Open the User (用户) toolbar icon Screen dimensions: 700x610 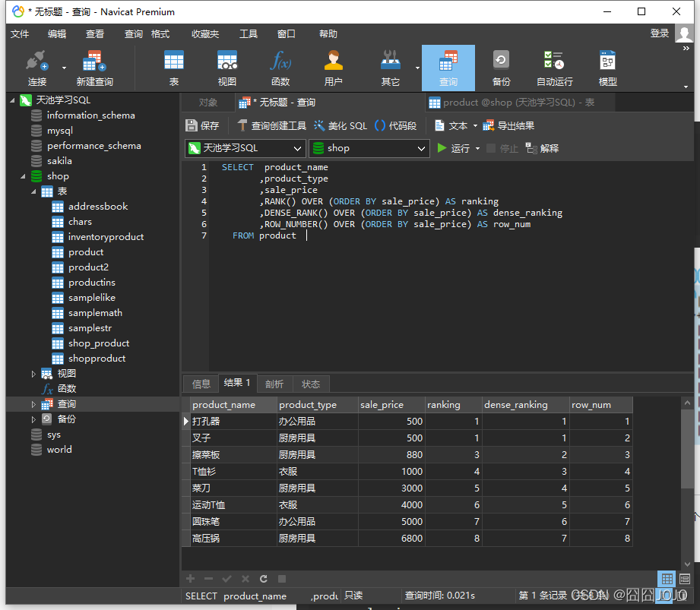click(x=333, y=68)
